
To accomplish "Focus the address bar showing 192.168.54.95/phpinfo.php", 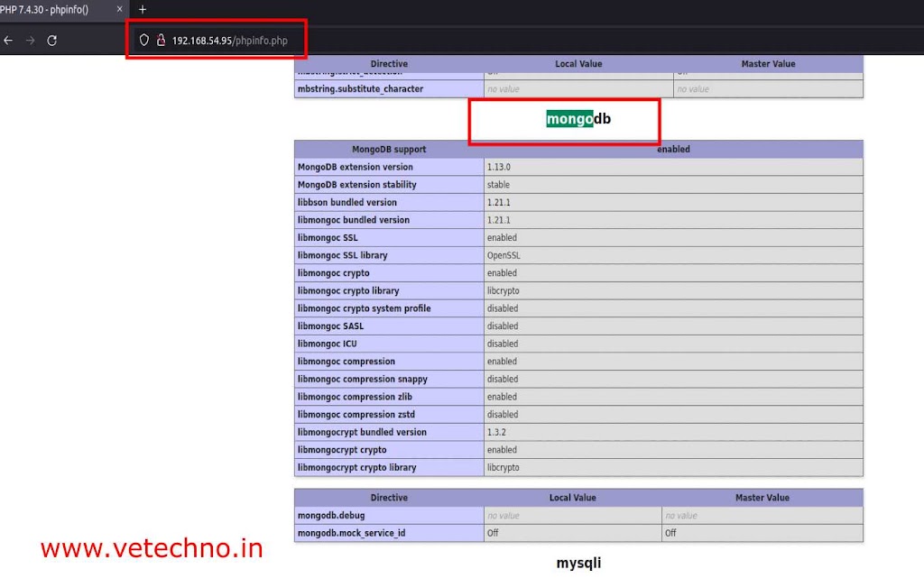I will click(x=233, y=41).
